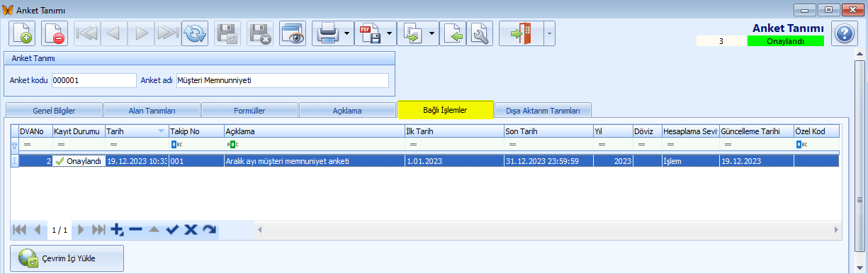Click the printer icon
Image resolution: width=868 pixels, height=274 pixels.
point(327,33)
